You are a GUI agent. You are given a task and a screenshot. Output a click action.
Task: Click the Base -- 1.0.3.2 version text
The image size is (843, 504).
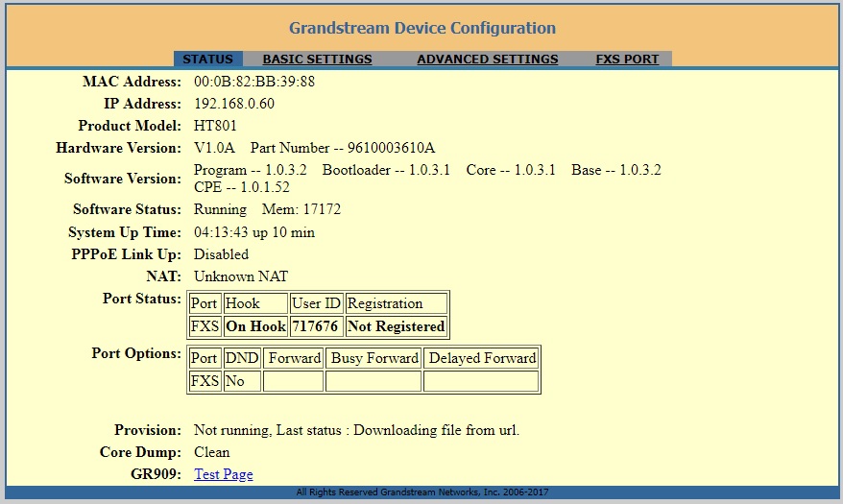click(616, 170)
